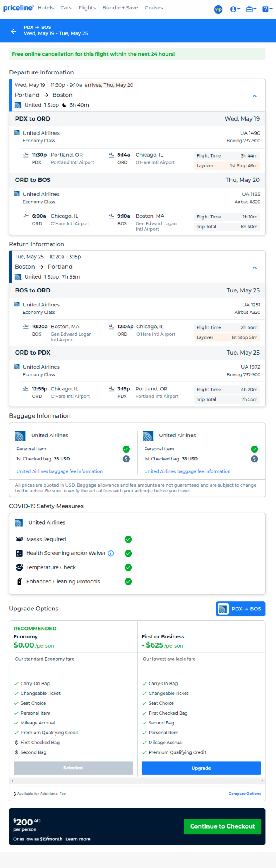Open the help question menu

tap(267, 9)
